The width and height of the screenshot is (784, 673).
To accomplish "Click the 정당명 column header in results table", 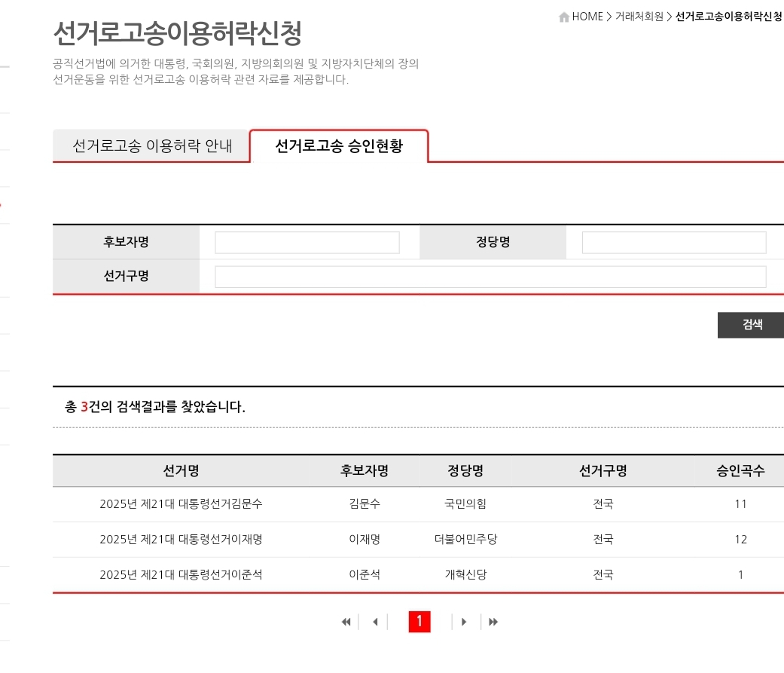I will coord(465,471).
